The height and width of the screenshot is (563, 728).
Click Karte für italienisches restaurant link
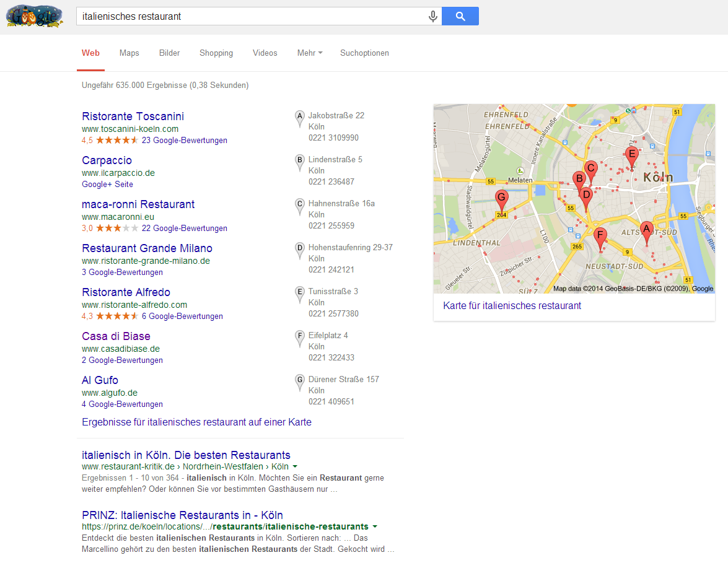512,305
